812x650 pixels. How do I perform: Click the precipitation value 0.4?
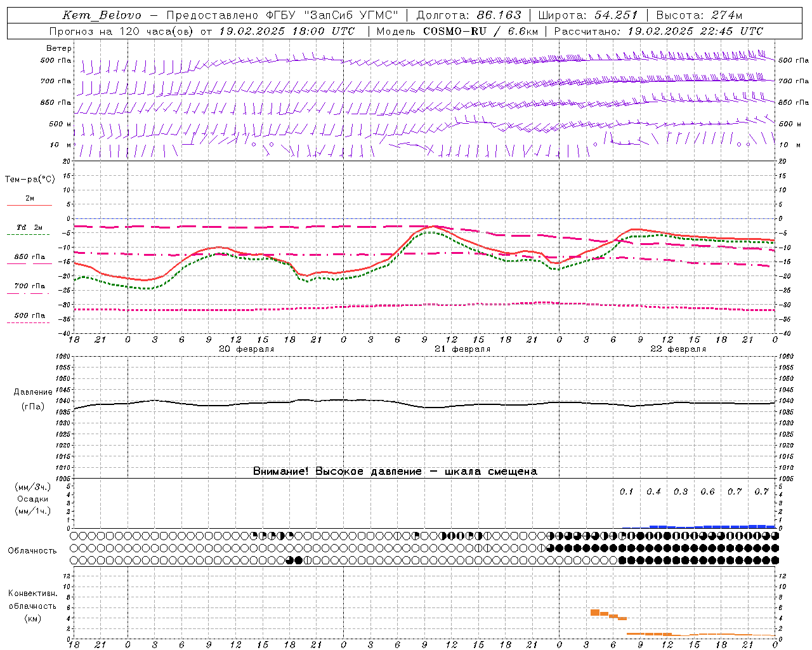(x=653, y=491)
